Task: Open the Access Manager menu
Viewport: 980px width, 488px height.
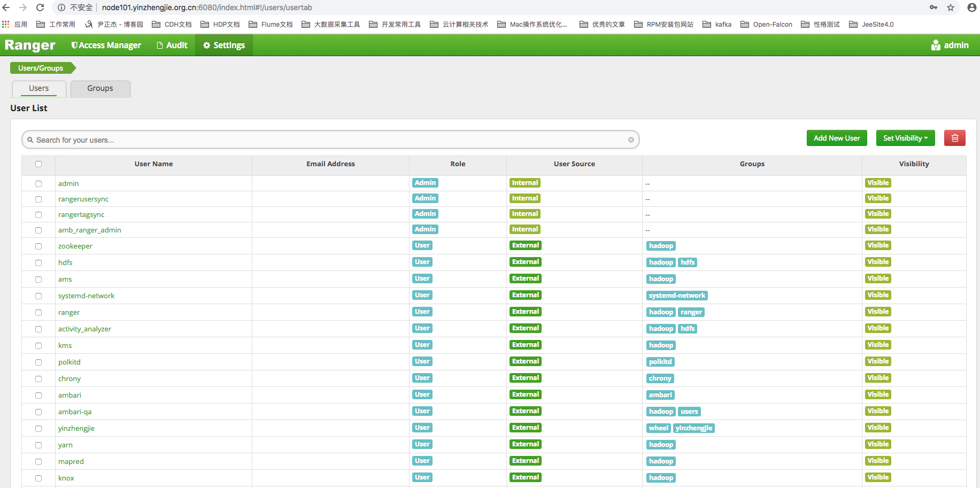Action: point(106,45)
